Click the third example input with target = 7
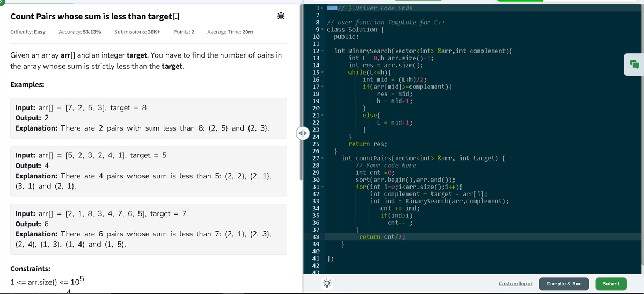The height and width of the screenshot is (294, 644). pyautogui.click(x=101, y=213)
